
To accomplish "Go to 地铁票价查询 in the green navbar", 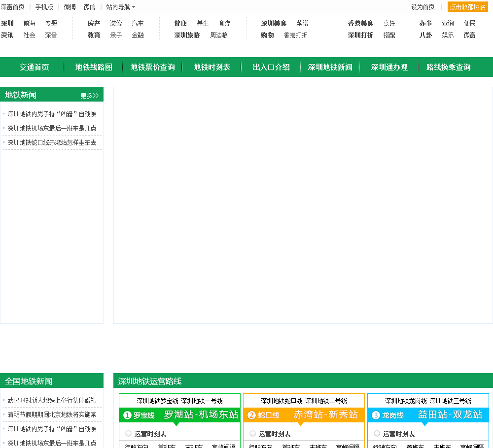I will (153, 68).
